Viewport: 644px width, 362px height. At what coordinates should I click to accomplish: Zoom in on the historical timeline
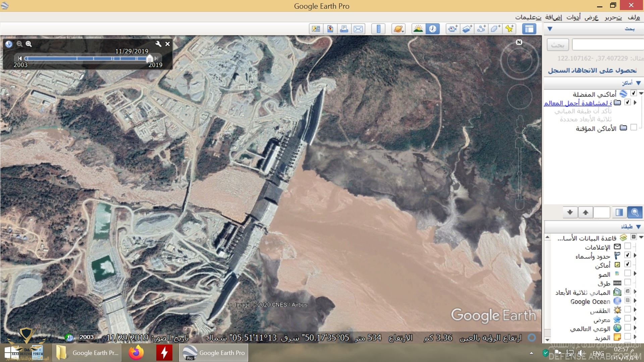(29, 44)
